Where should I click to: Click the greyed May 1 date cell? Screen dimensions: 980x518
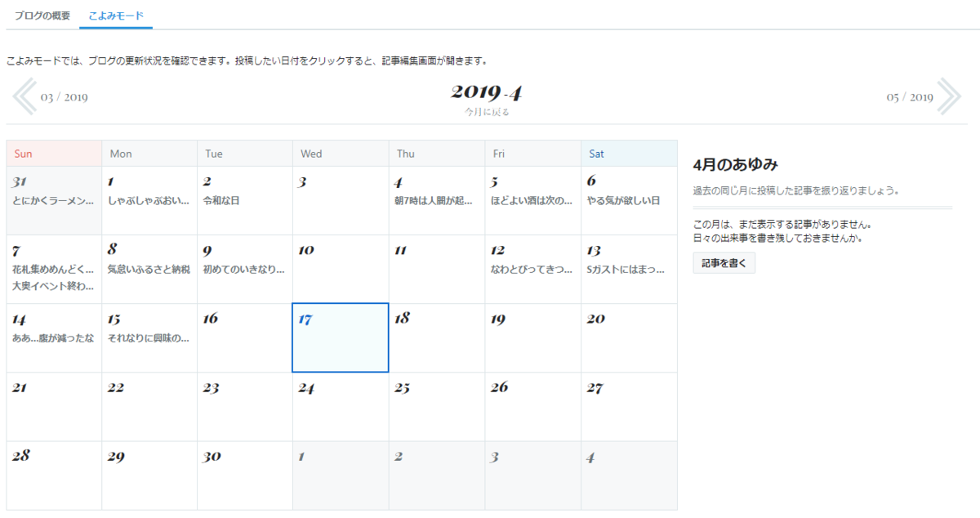341,476
